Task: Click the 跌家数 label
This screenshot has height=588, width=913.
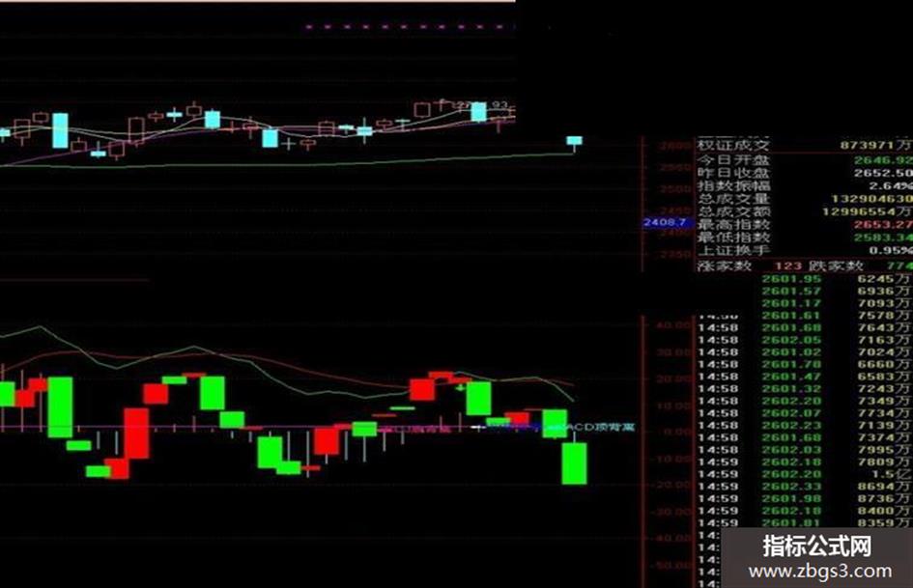Action: pos(836,266)
